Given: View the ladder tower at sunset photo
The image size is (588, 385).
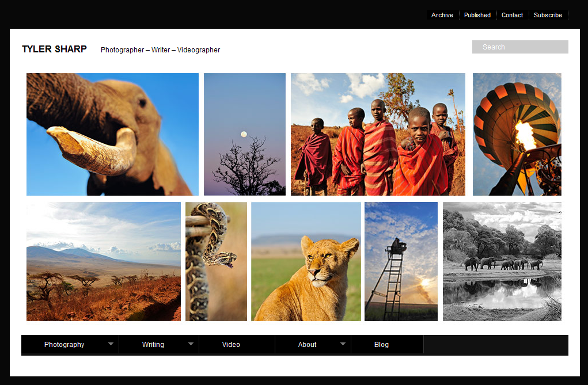Looking at the screenshot, I should [401, 262].
